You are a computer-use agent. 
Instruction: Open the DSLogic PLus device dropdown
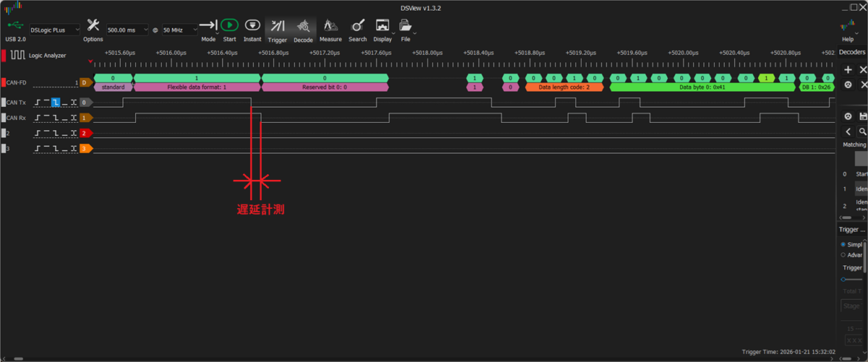click(54, 30)
